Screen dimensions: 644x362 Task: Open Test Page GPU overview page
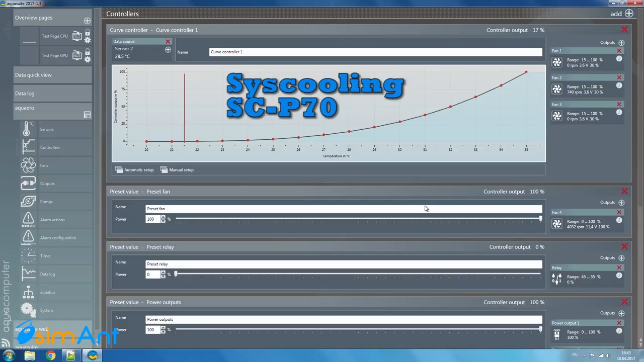click(x=54, y=55)
